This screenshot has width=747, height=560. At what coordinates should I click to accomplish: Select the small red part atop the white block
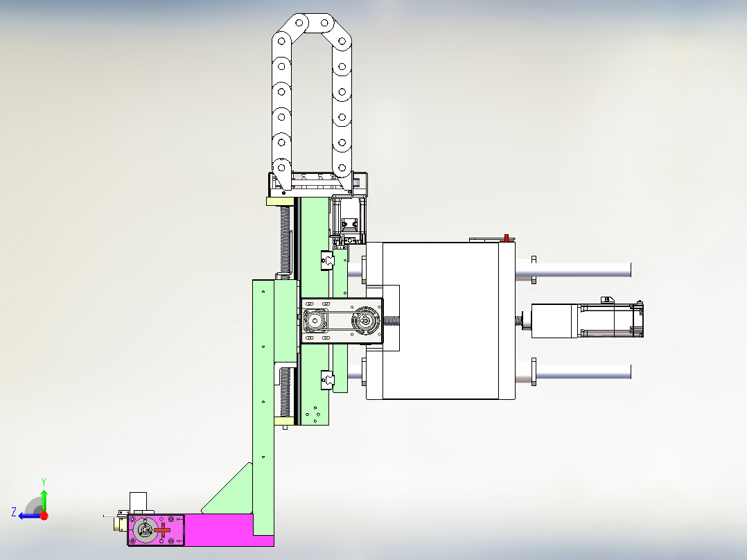coord(507,238)
